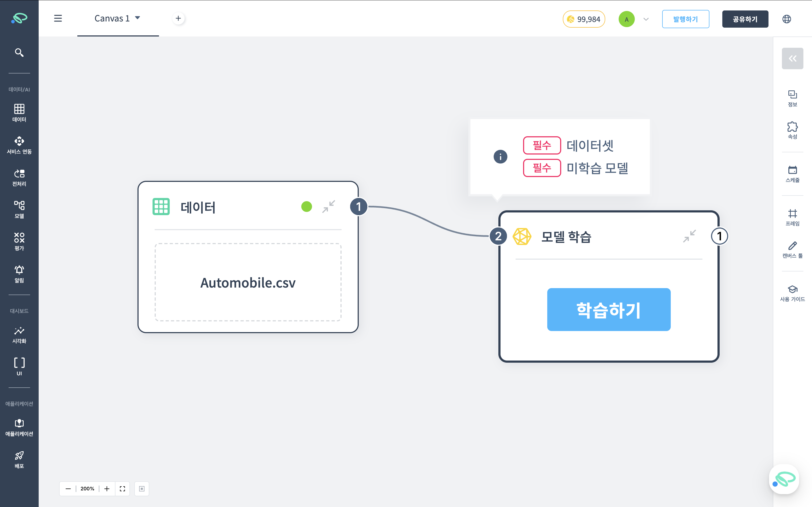Viewport: 812px width, 507px height.
Task: Collapse the 모델 학습 node
Action: (690, 237)
